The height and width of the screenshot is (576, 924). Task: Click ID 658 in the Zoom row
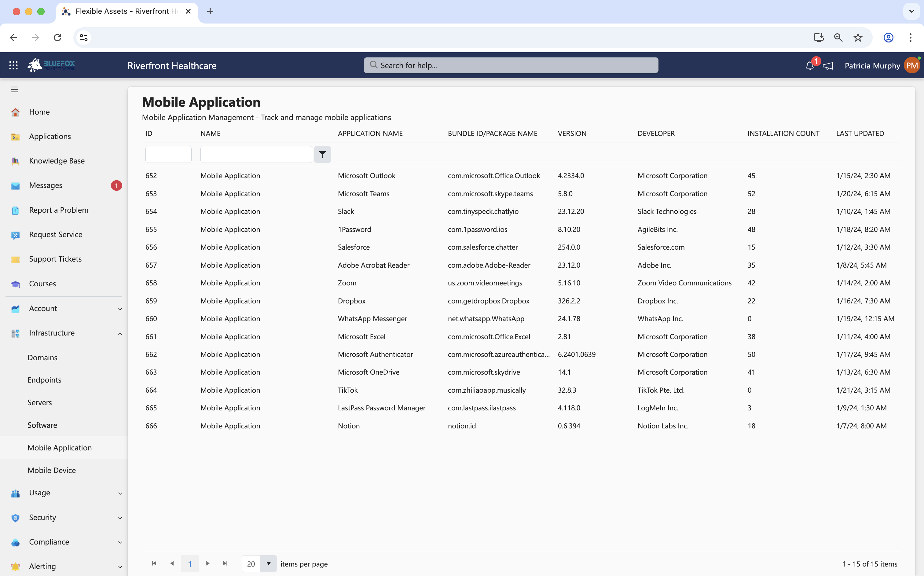[151, 283]
